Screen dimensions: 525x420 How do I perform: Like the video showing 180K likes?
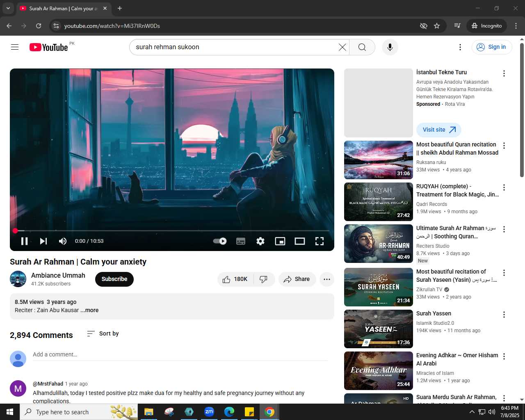[x=235, y=279]
